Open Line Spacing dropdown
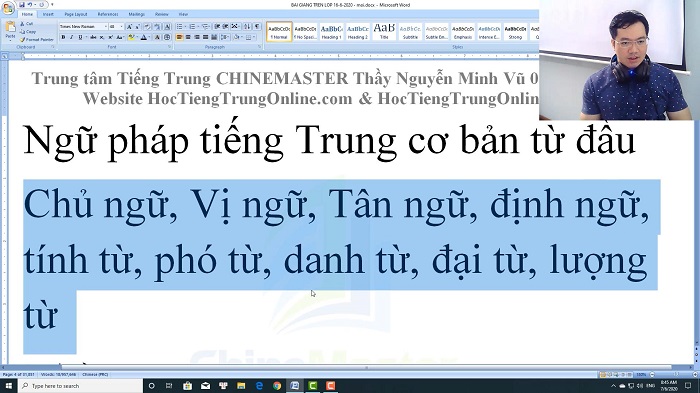 click(x=225, y=37)
